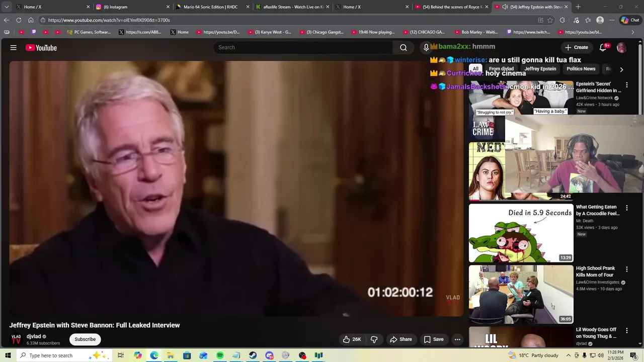Image resolution: width=644 pixels, height=362 pixels.
Task: Click the video title text
Action: point(95,325)
